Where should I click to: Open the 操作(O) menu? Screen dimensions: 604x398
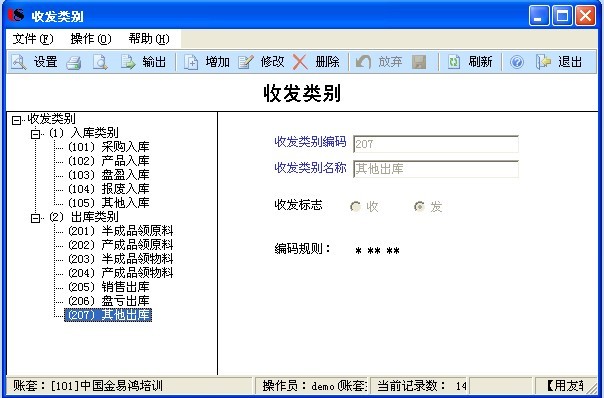pos(91,39)
